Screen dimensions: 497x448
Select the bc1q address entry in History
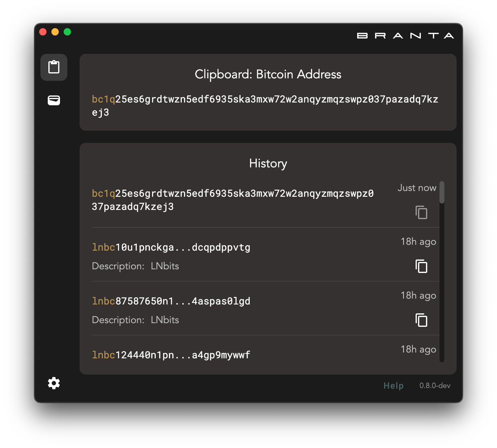coord(233,200)
